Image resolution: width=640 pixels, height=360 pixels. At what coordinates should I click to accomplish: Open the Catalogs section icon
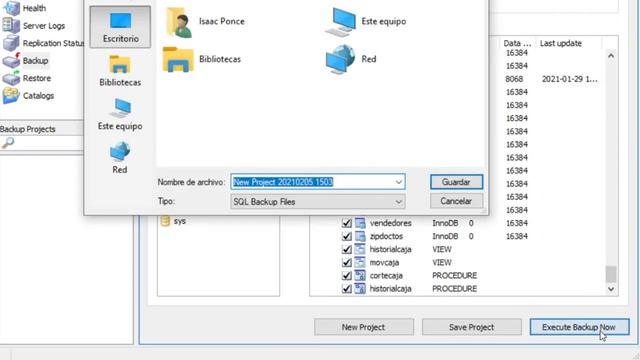11,96
